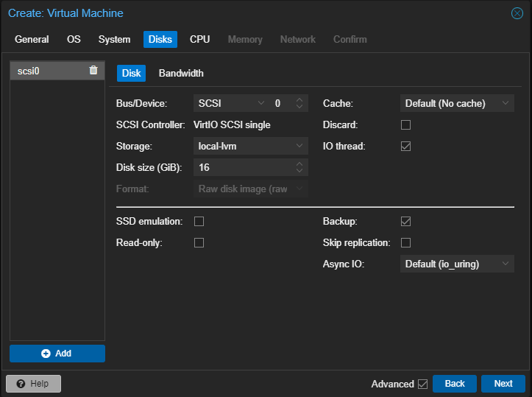The width and height of the screenshot is (532, 397).
Task: Go to the CPU tab
Action: coord(199,39)
